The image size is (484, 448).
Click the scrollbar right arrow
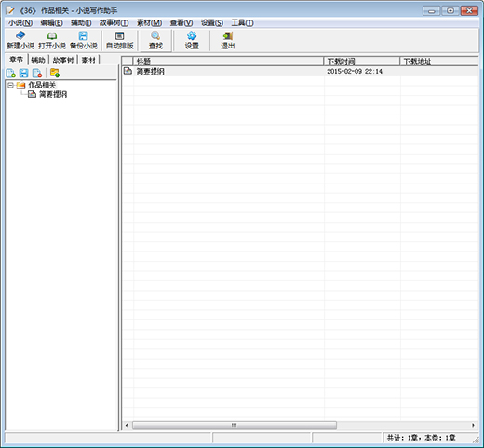pyautogui.click(x=473, y=425)
